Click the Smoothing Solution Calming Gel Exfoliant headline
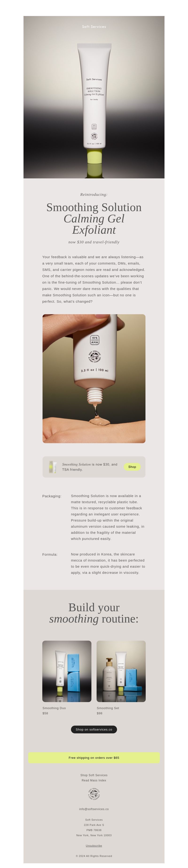The image size is (188, 868). [94, 218]
